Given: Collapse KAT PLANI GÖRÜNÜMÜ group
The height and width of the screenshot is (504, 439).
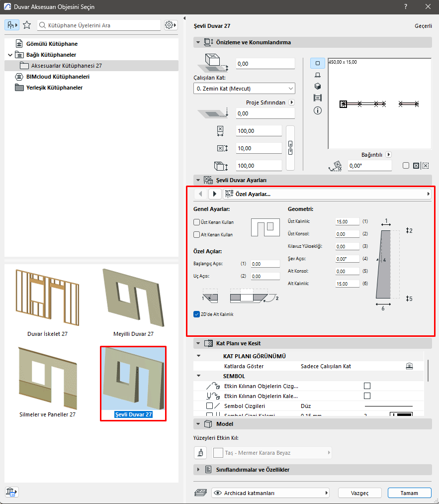Looking at the screenshot, I should [198, 356].
